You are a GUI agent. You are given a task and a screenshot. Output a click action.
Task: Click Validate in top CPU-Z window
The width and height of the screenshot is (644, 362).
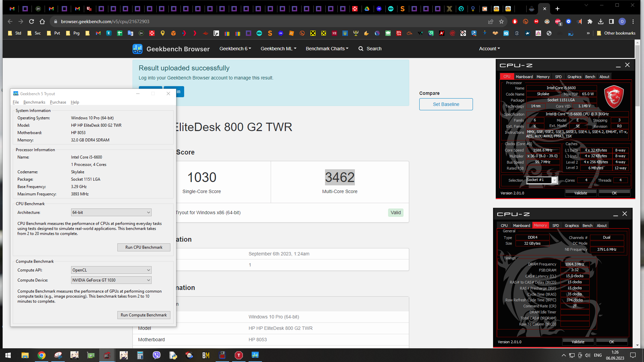[x=581, y=193]
